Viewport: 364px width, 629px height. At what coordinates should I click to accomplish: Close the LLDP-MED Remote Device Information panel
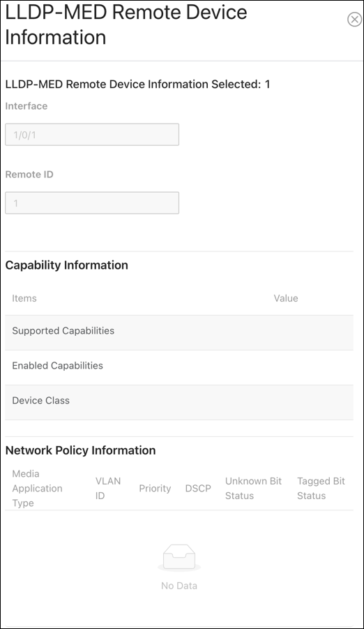[x=354, y=20]
